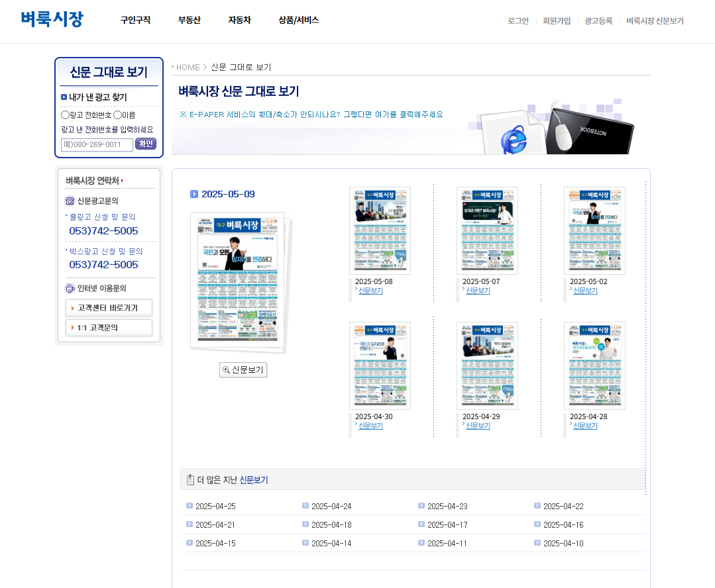
Task: Open 벼룩시장 신문보기 in header
Action: (x=655, y=21)
